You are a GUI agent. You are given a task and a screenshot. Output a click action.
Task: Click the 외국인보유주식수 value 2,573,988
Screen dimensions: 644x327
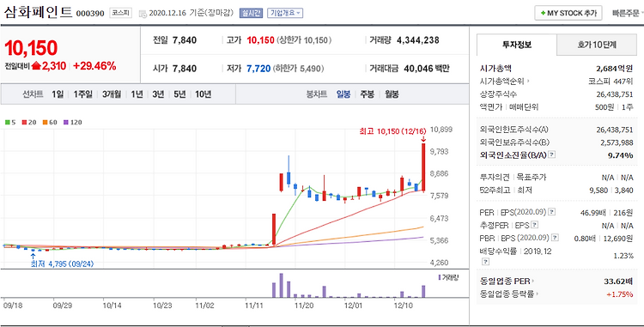[617, 142]
